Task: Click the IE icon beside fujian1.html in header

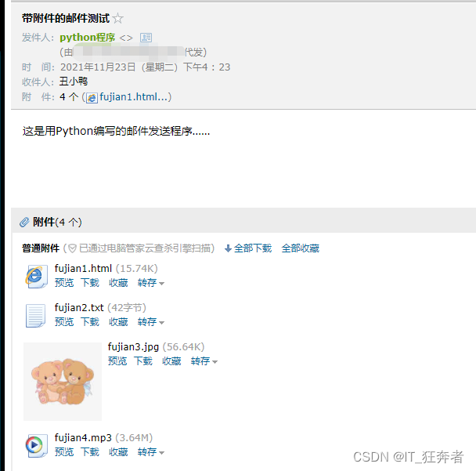Action: click(92, 98)
